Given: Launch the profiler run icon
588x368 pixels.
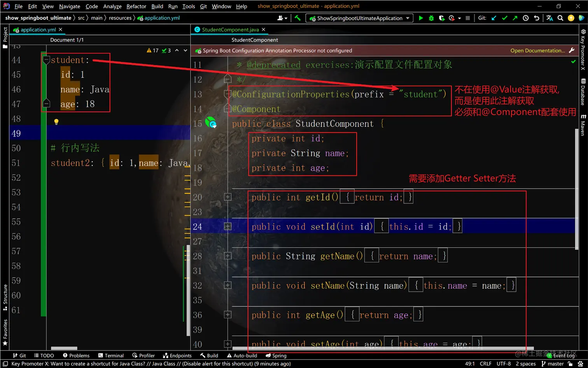Looking at the screenshot, I should pos(451,18).
